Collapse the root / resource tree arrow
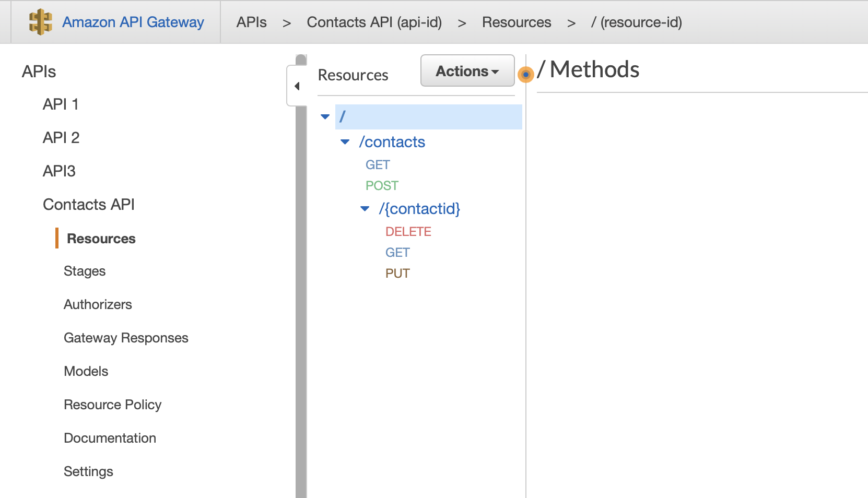 [x=325, y=116]
